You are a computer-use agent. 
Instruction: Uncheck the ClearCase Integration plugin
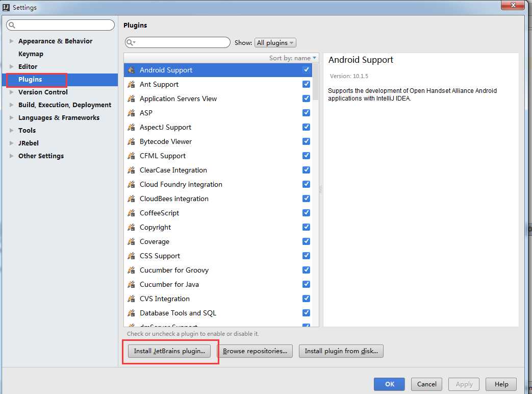click(306, 169)
